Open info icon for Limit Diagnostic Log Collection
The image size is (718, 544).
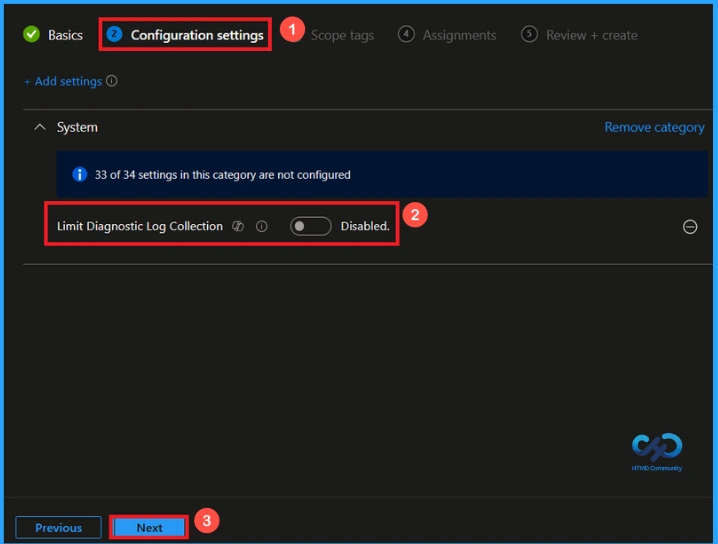click(x=261, y=226)
